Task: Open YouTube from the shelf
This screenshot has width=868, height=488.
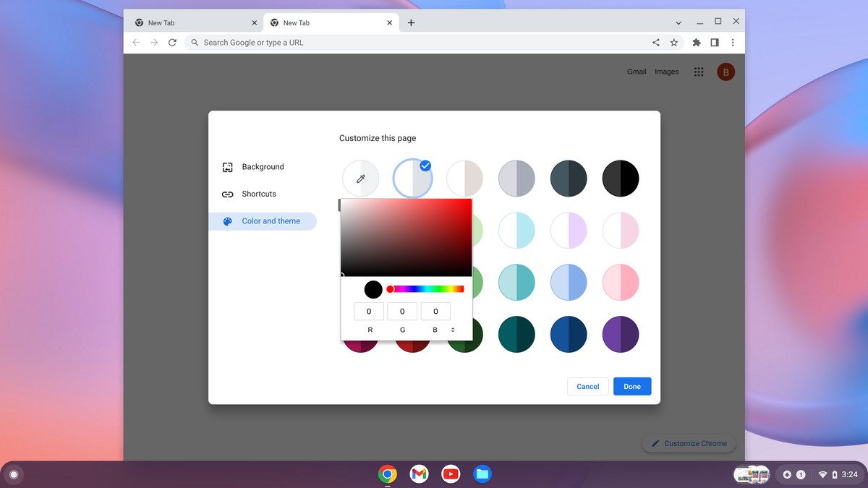Action: pyautogui.click(x=451, y=474)
